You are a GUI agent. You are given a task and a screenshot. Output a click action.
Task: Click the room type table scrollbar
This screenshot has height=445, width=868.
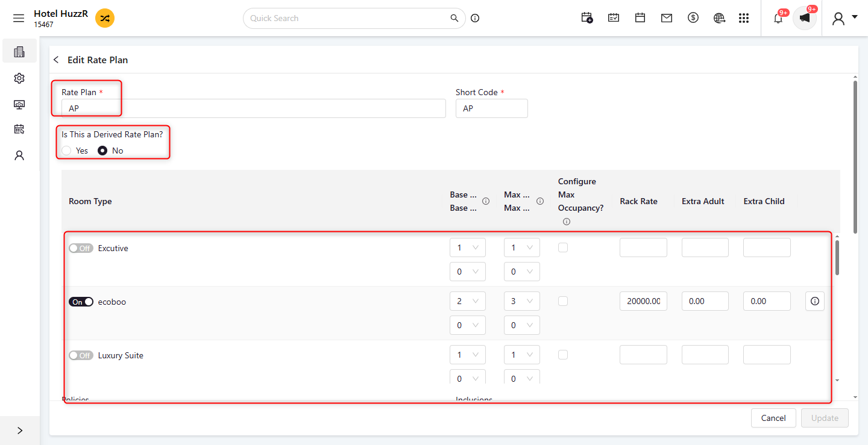[837, 258]
